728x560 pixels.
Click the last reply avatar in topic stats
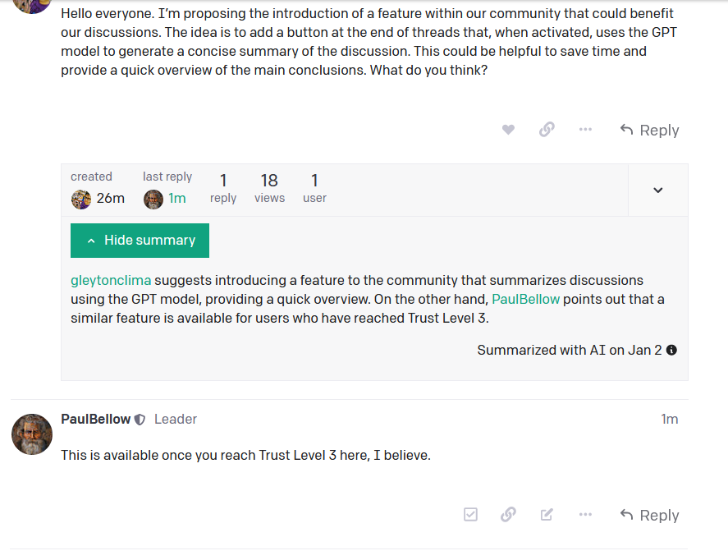[x=153, y=199]
